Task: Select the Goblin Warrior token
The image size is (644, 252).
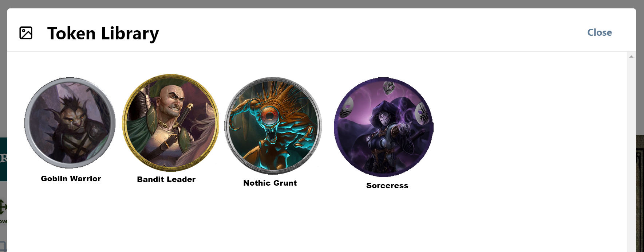Action: (70, 123)
